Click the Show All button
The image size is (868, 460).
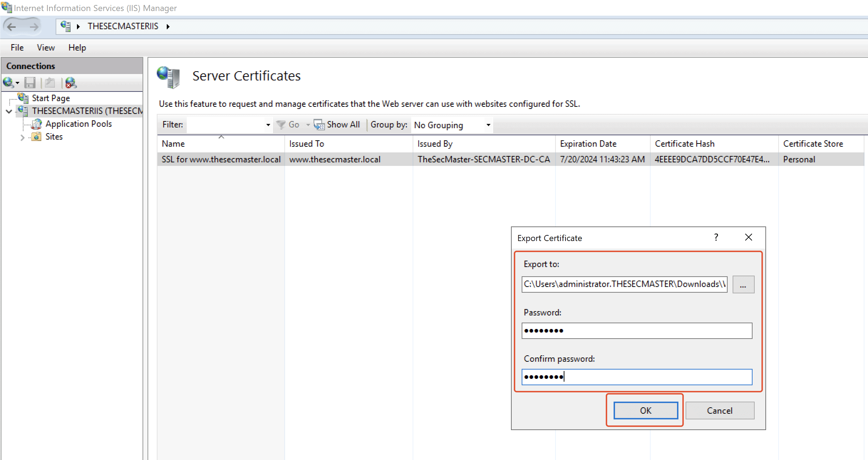[x=337, y=125]
